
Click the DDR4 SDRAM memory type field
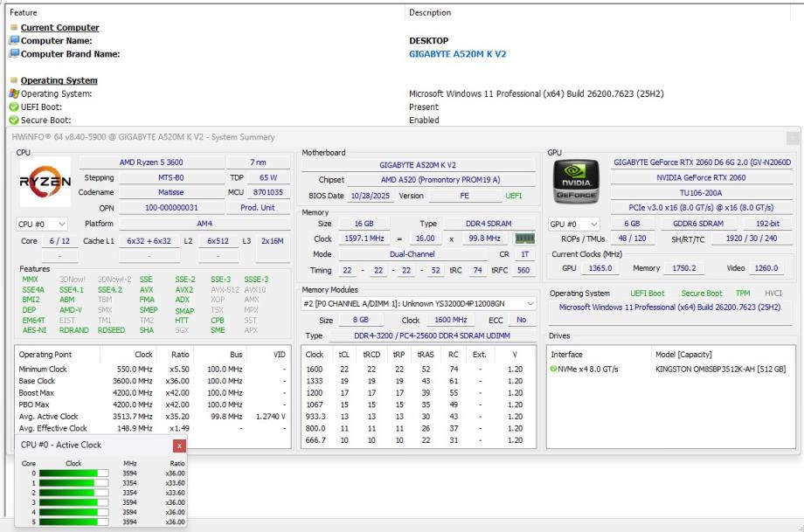click(x=489, y=224)
